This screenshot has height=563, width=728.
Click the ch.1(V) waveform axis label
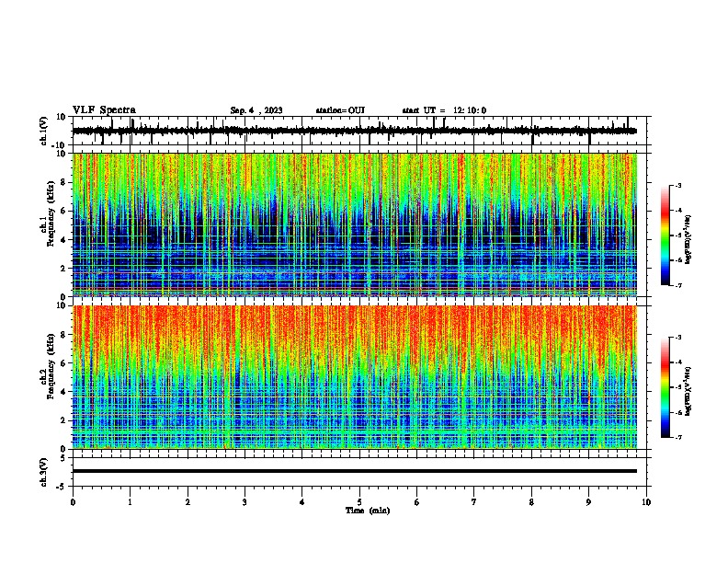44,131
